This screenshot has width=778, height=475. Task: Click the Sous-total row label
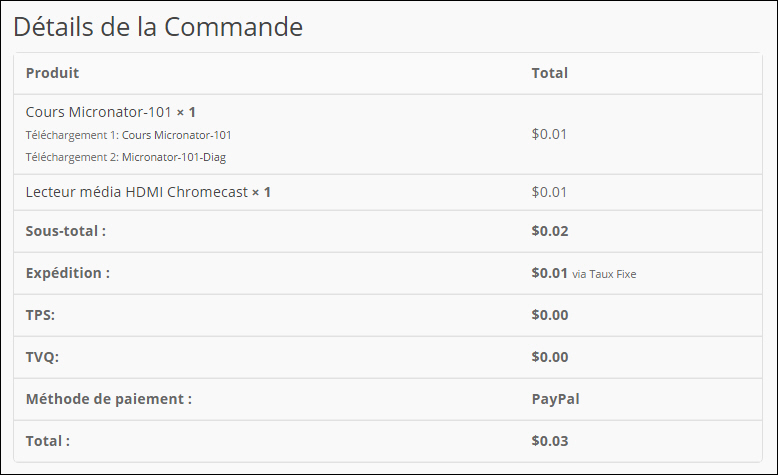point(65,231)
